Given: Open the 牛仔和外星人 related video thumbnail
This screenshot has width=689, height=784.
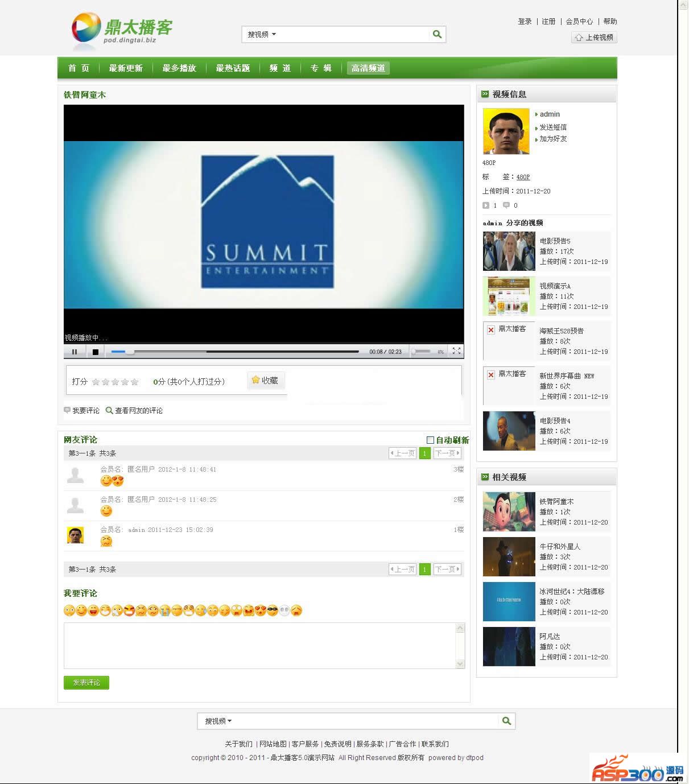Looking at the screenshot, I should pos(509,556).
